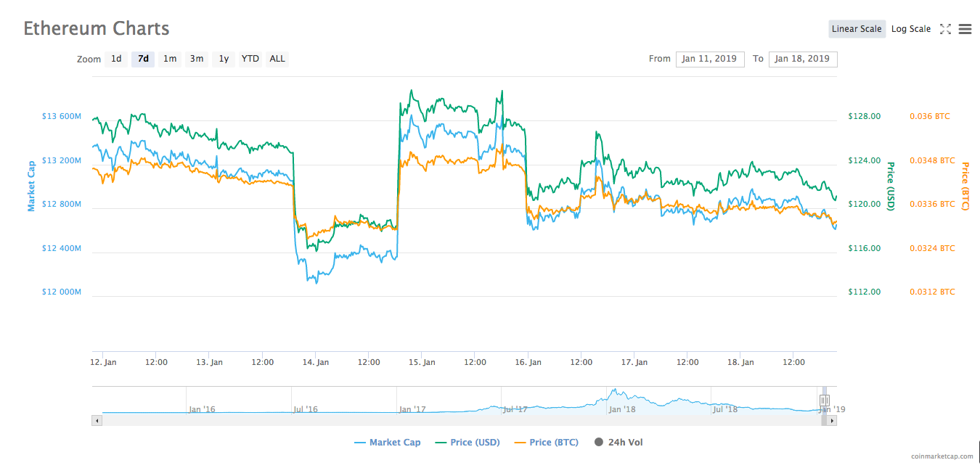This screenshot has height=468, width=980.
Task: Select the 1d zoom preset
Action: pyautogui.click(x=115, y=59)
